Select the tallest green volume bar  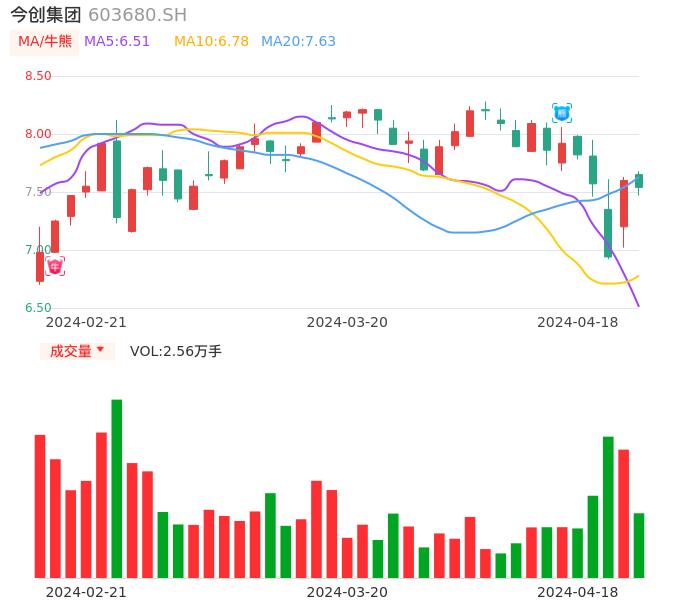tap(117, 488)
